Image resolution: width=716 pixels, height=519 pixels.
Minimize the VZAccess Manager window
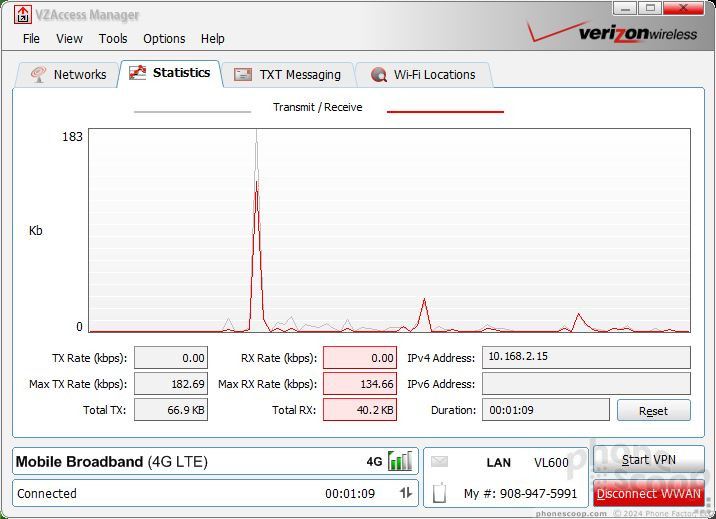point(625,8)
